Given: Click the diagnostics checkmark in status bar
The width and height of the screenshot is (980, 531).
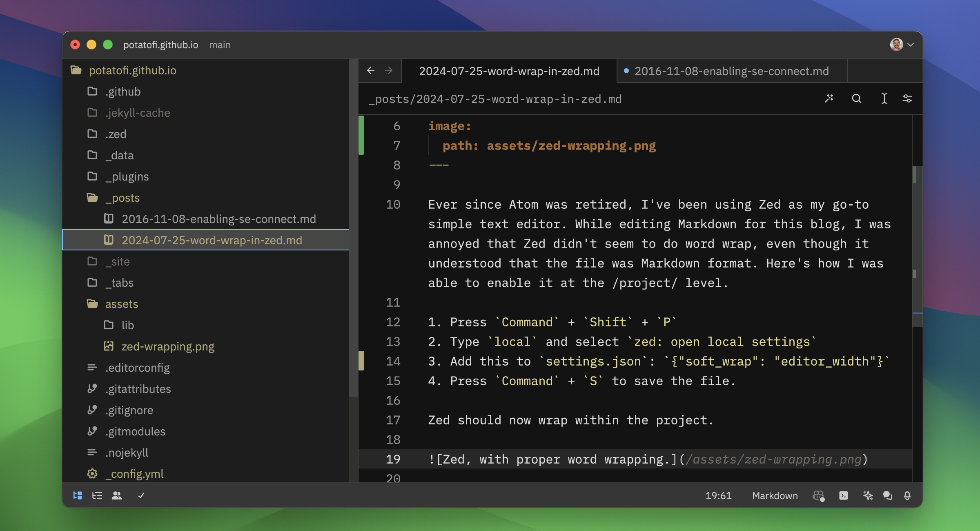Looking at the screenshot, I should tap(141, 495).
